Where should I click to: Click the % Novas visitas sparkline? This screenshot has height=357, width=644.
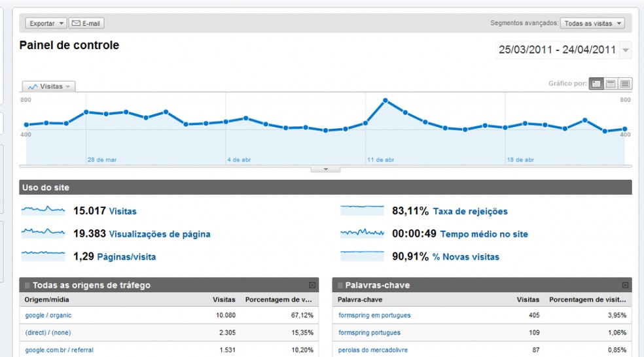coord(363,256)
